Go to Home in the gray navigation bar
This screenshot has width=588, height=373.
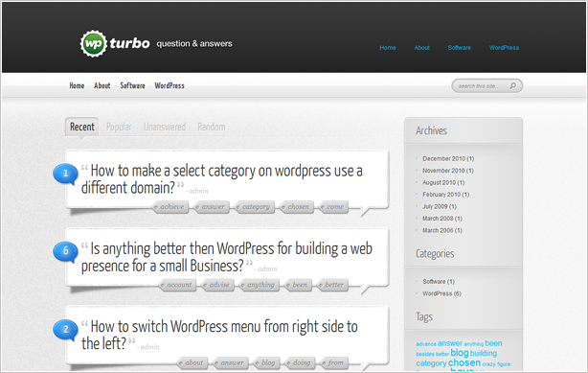(x=77, y=85)
